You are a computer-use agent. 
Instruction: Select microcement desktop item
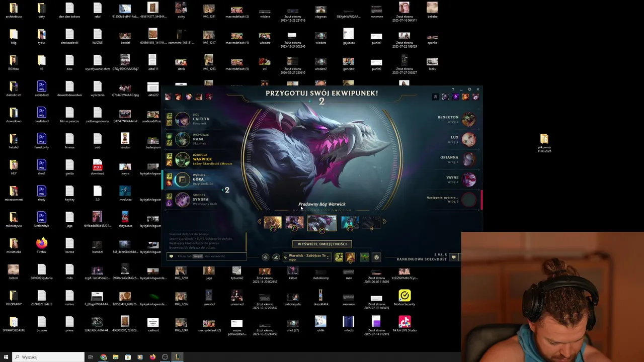point(14,194)
